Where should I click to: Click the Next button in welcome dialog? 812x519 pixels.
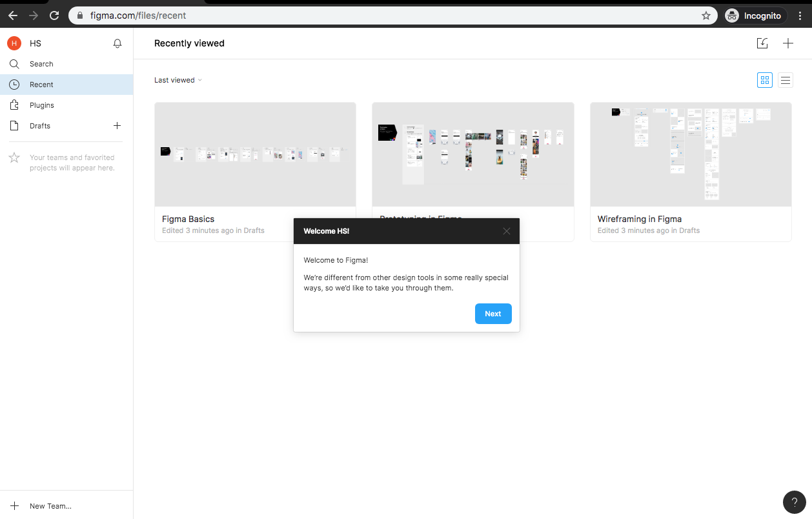pyautogui.click(x=493, y=314)
